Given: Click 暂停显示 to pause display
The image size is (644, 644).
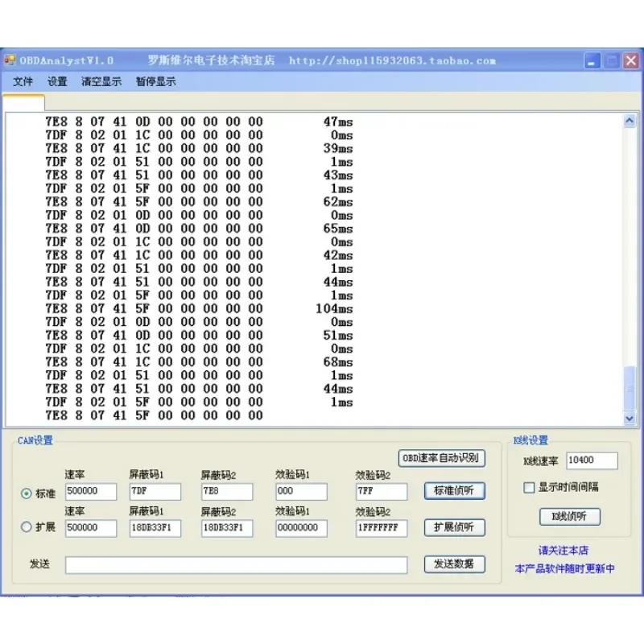Looking at the screenshot, I should (155, 81).
